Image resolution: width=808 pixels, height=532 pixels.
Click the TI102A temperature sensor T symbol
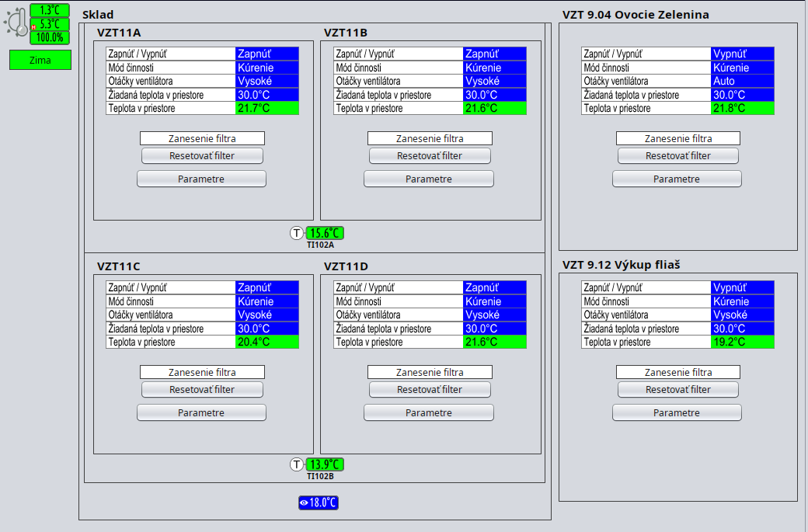(x=297, y=233)
